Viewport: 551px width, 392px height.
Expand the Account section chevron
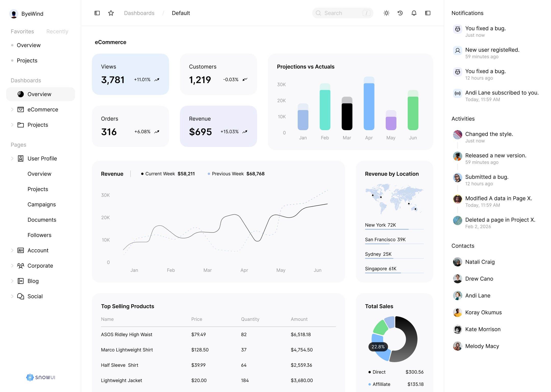click(x=12, y=250)
